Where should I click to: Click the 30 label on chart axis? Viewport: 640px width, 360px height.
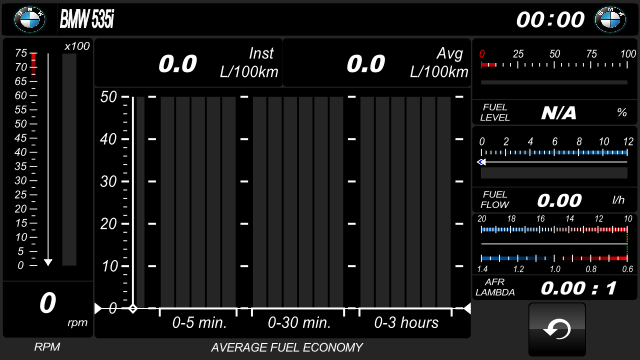tap(109, 181)
